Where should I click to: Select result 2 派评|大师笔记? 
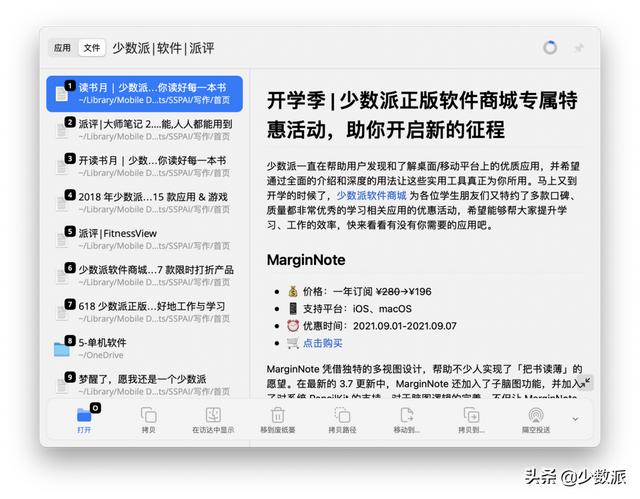coord(144,130)
